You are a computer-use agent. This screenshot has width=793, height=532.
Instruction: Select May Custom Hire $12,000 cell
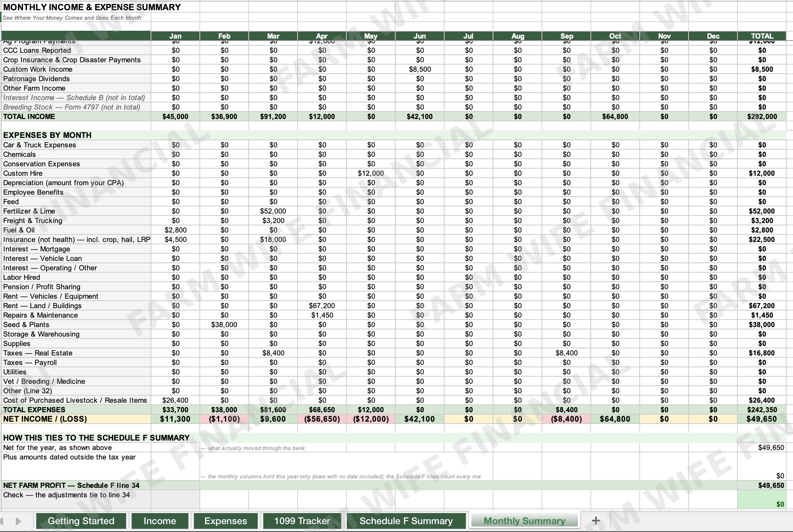click(371, 173)
